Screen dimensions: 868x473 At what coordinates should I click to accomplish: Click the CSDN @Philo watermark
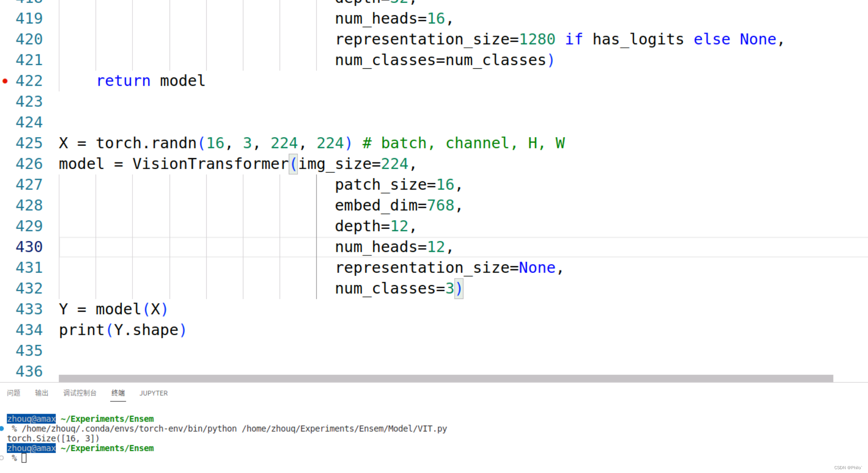pyautogui.click(x=848, y=468)
